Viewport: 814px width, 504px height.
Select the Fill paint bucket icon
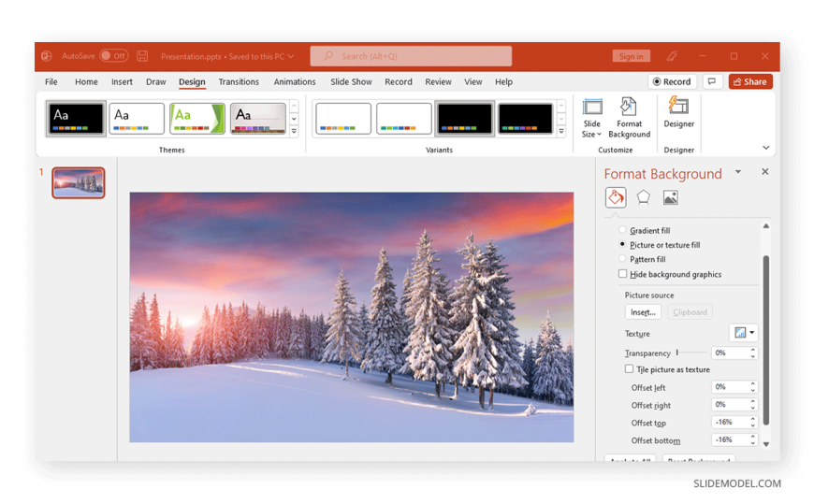[616, 197]
